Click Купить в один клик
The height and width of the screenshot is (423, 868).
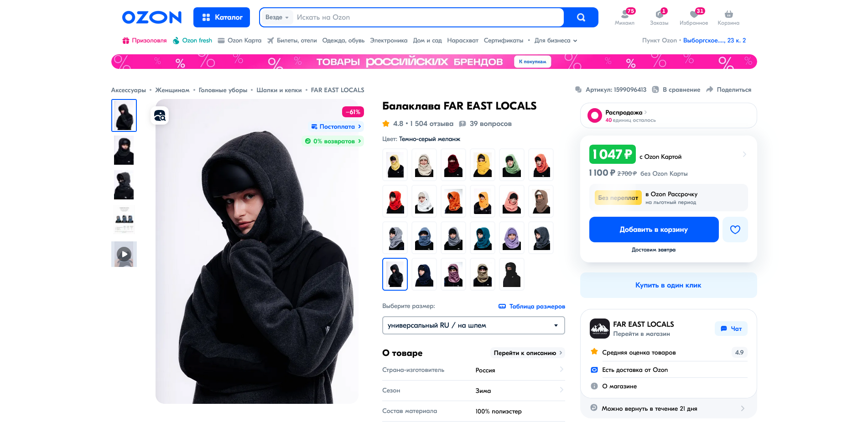[668, 285]
